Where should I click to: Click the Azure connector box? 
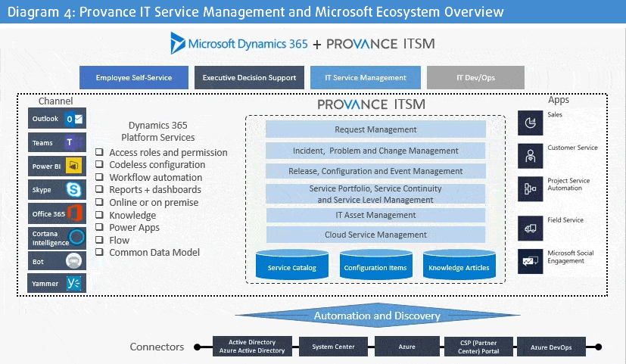point(406,347)
